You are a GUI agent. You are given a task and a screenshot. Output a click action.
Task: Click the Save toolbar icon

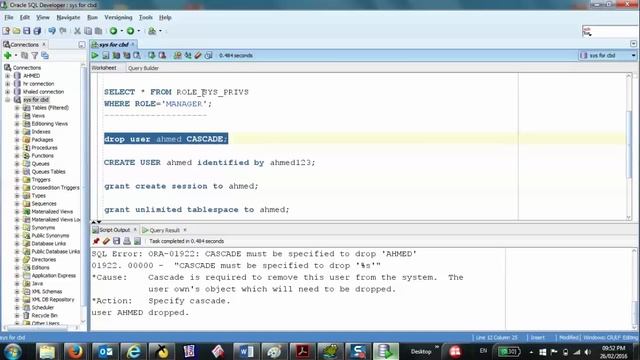(x=27, y=31)
